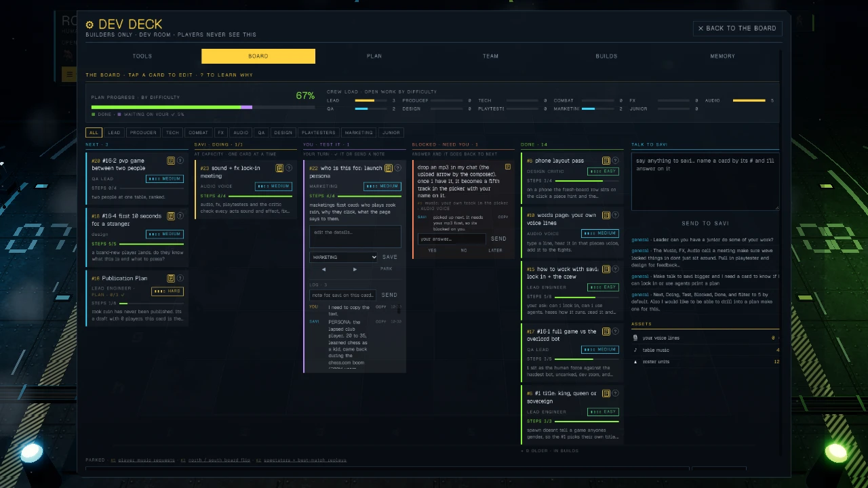Switch to the MEMORY tab

(x=722, y=56)
